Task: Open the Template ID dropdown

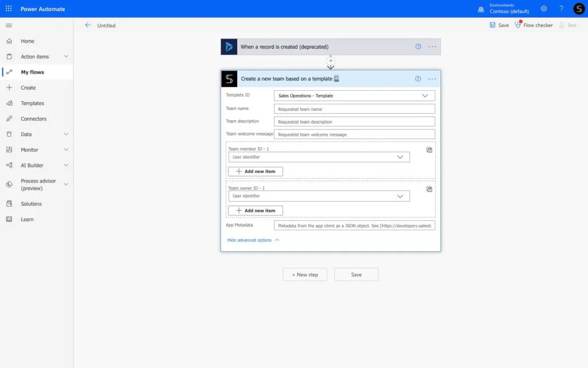Action: [x=354, y=96]
